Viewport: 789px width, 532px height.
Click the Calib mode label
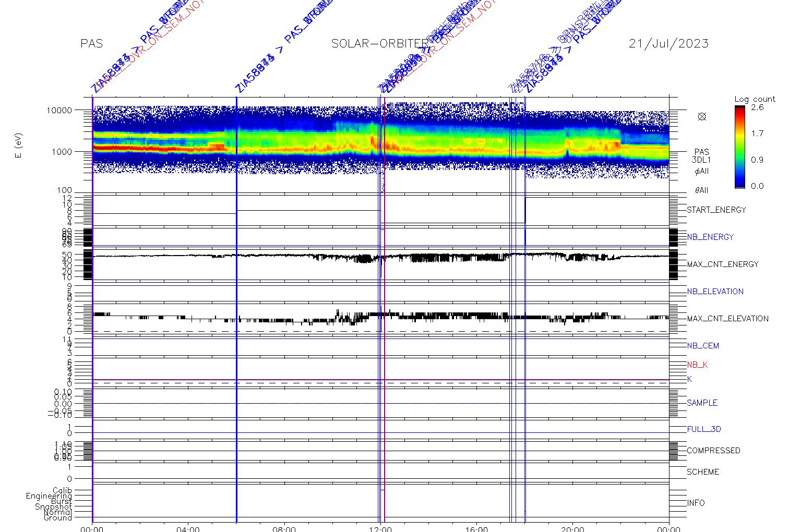click(x=62, y=491)
